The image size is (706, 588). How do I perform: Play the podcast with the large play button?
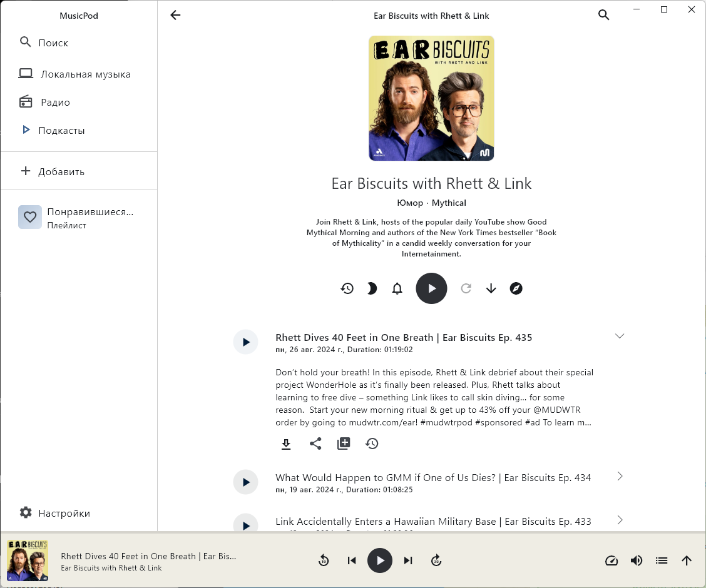(431, 288)
